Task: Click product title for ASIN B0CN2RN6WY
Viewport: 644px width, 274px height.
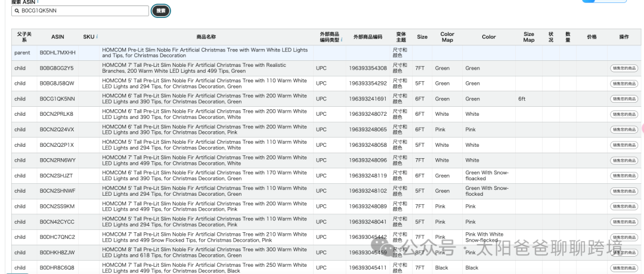Action: (x=205, y=161)
